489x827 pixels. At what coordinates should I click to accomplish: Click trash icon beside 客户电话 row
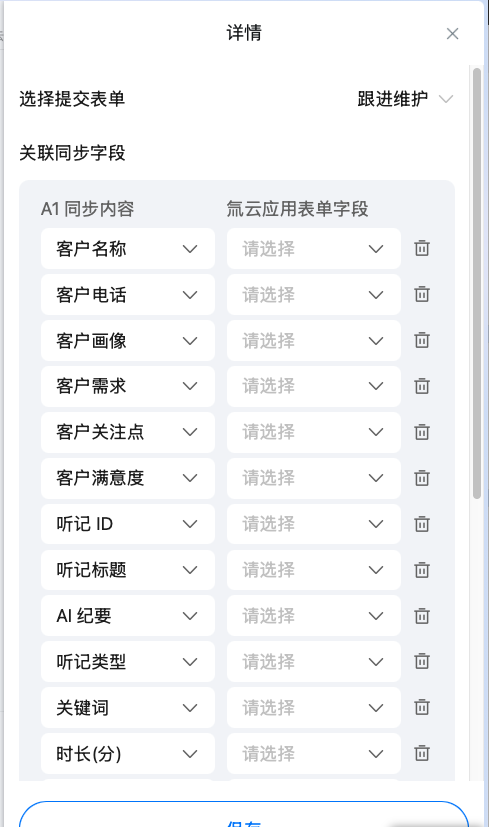click(x=421, y=294)
